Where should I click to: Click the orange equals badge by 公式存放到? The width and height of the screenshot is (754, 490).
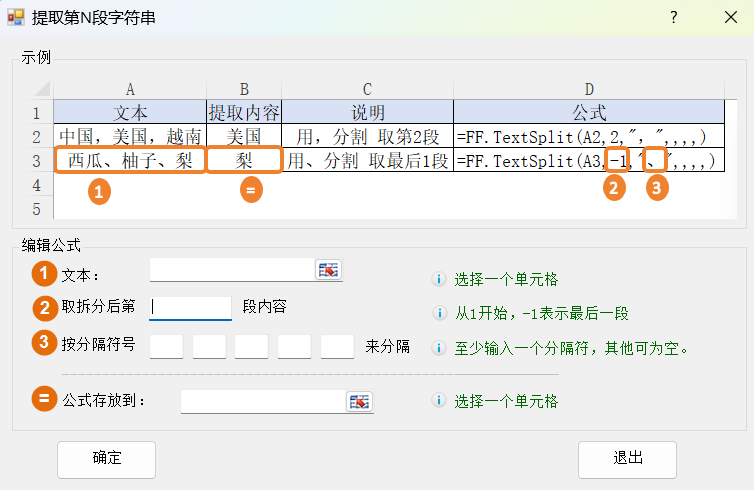pyautogui.click(x=43, y=400)
